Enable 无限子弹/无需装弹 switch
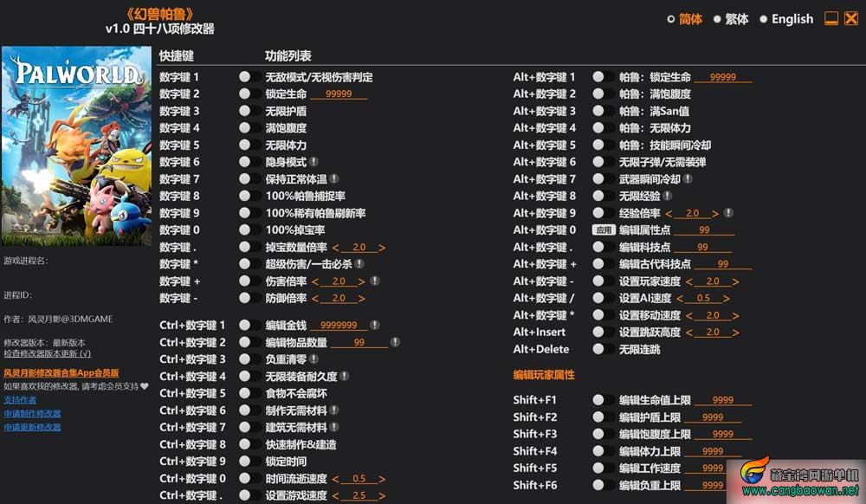The width and height of the screenshot is (866, 504). pyautogui.click(x=603, y=162)
